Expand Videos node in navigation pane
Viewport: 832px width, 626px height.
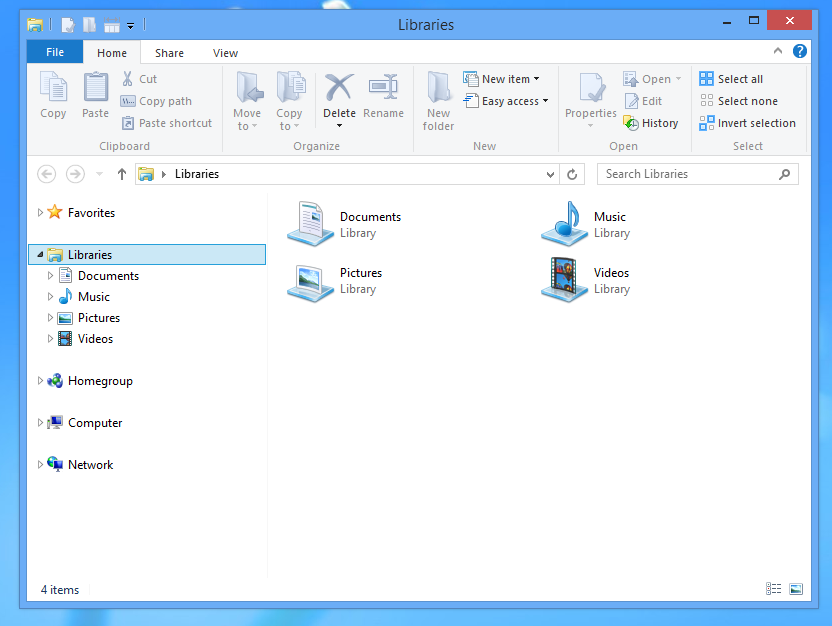[x=50, y=338]
